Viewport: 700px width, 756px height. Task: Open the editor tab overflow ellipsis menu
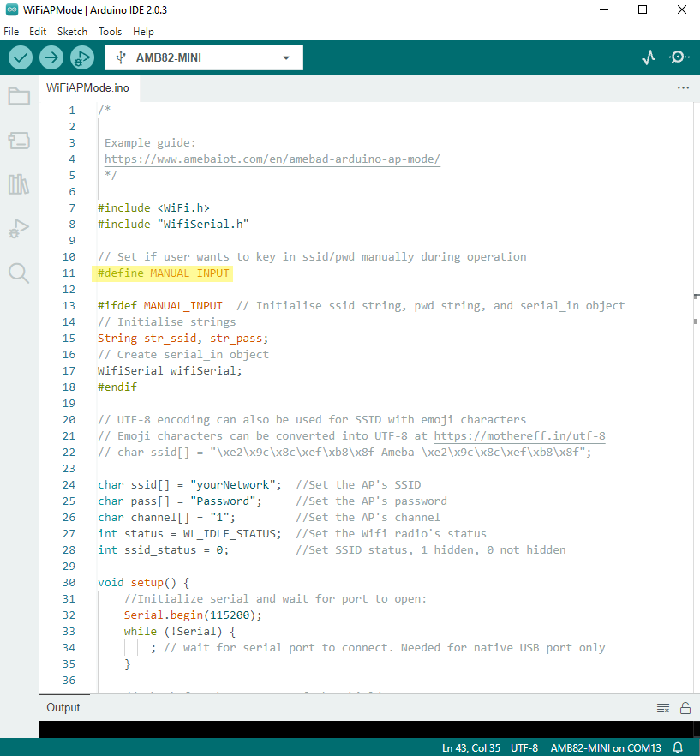click(683, 87)
